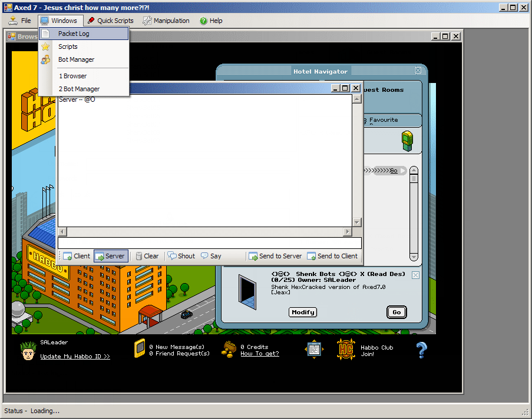532x419 pixels.
Task: Maximize the Packet Log window
Action: (345, 88)
